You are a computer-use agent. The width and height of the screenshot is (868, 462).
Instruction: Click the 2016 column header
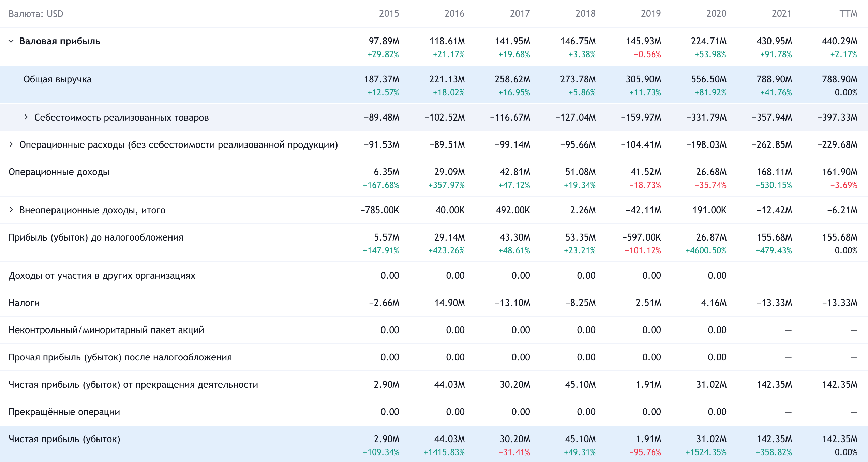point(454,14)
